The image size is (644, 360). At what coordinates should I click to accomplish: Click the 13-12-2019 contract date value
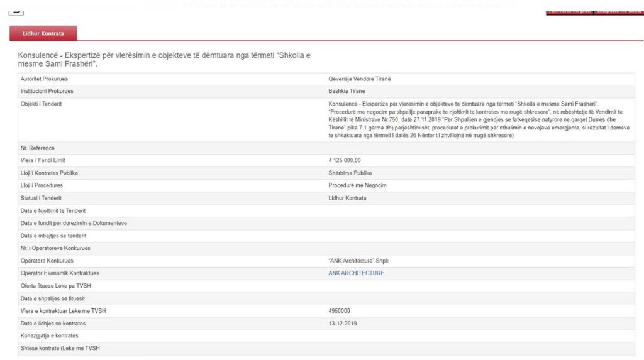point(342,324)
